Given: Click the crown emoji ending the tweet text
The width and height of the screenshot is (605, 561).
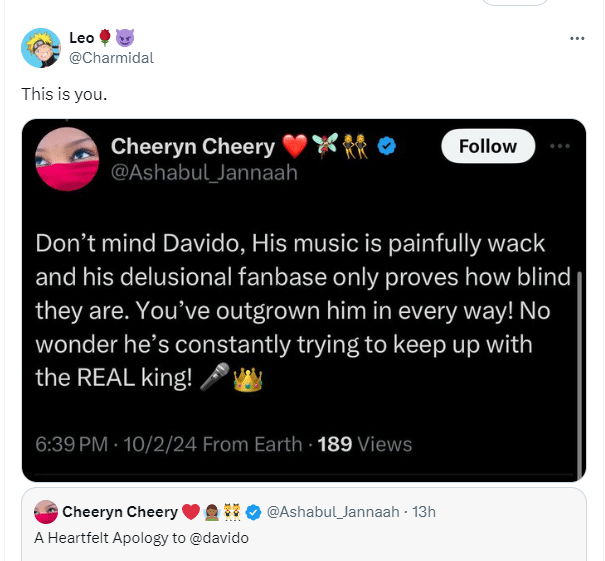Looking at the screenshot, I should pyautogui.click(x=246, y=381).
